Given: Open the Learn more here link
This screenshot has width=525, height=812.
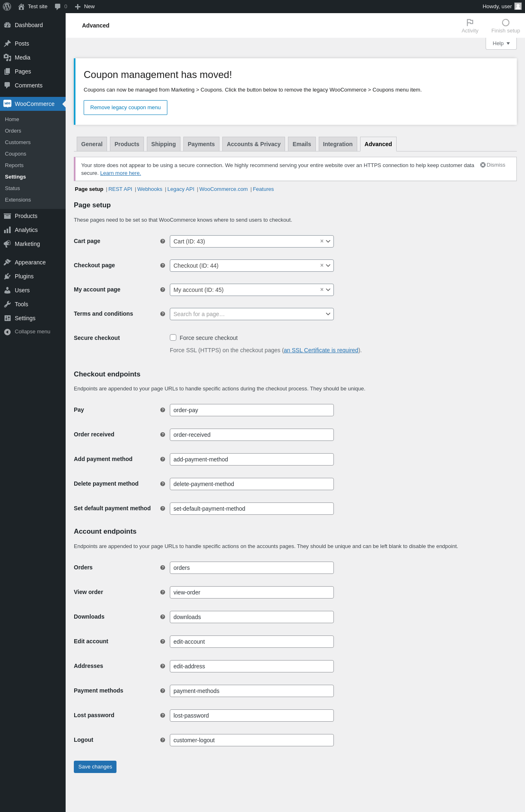Looking at the screenshot, I should tap(121, 173).
